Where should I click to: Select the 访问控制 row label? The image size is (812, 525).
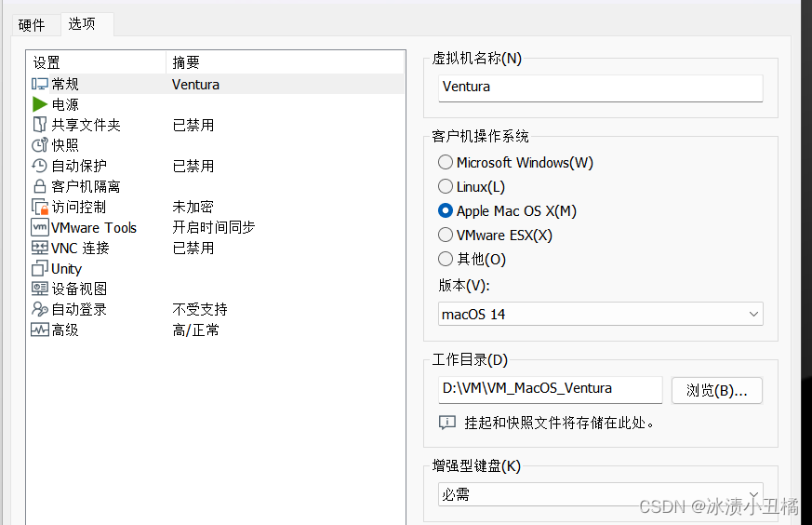click(79, 207)
